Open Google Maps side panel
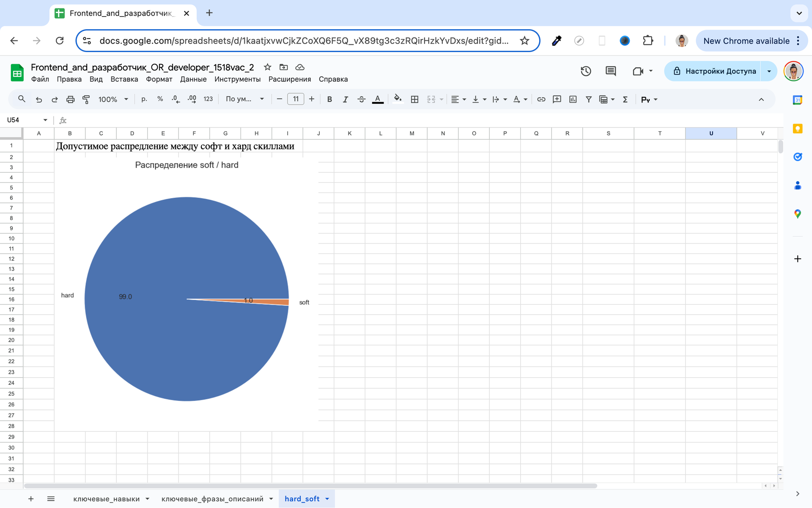Viewport: 812px width, 508px height. (x=798, y=214)
